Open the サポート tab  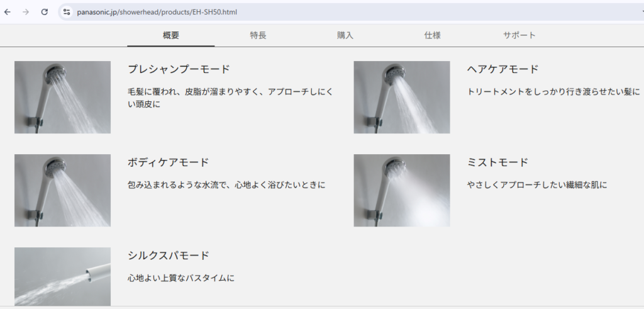pos(519,35)
